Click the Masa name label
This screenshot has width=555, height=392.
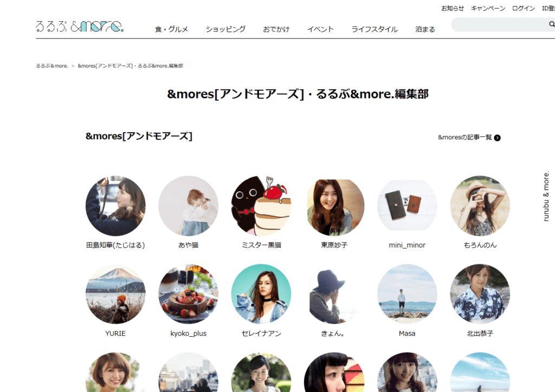[x=407, y=334]
